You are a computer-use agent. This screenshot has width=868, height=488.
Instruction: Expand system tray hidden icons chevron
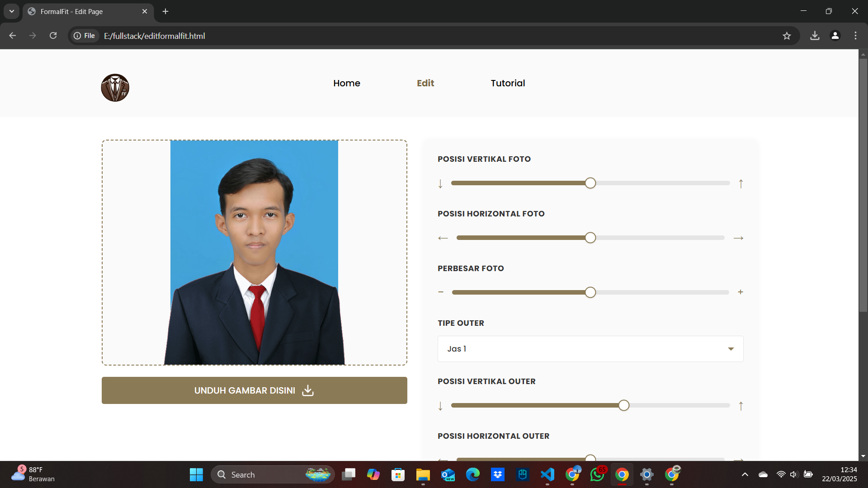click(745, 474)
